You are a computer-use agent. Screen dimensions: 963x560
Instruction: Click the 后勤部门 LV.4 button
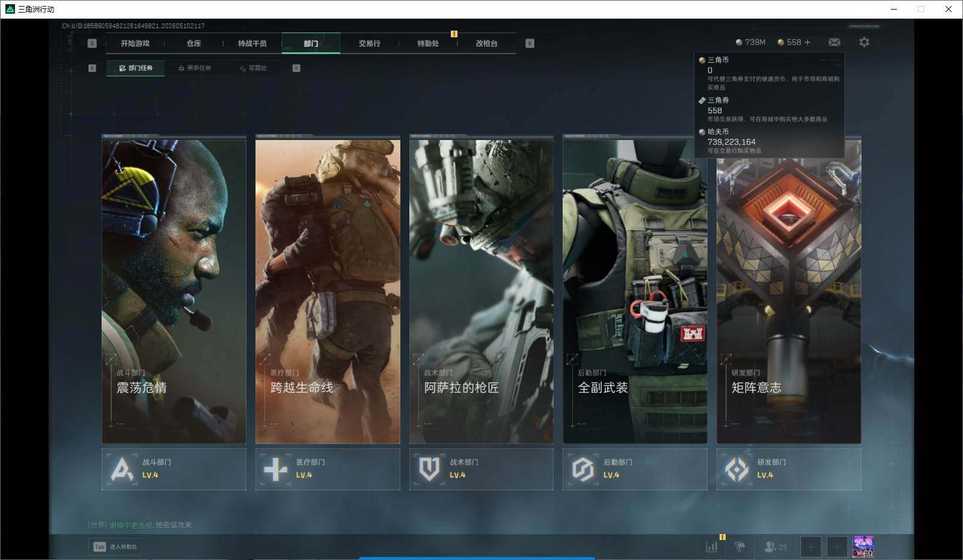pos(635,469)
